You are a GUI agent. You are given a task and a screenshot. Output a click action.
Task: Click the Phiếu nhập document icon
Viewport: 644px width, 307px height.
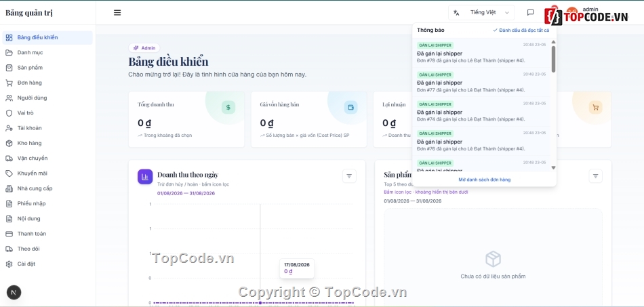point(9,203)
